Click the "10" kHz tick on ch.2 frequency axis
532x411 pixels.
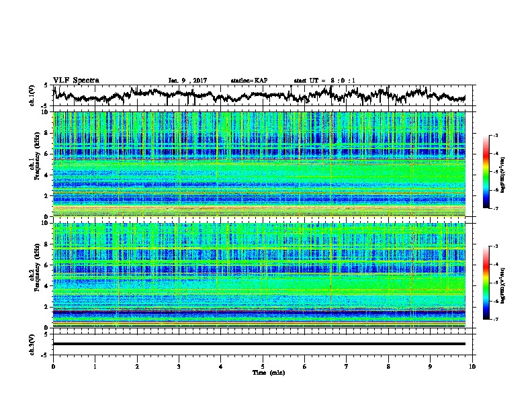(45, 223)
